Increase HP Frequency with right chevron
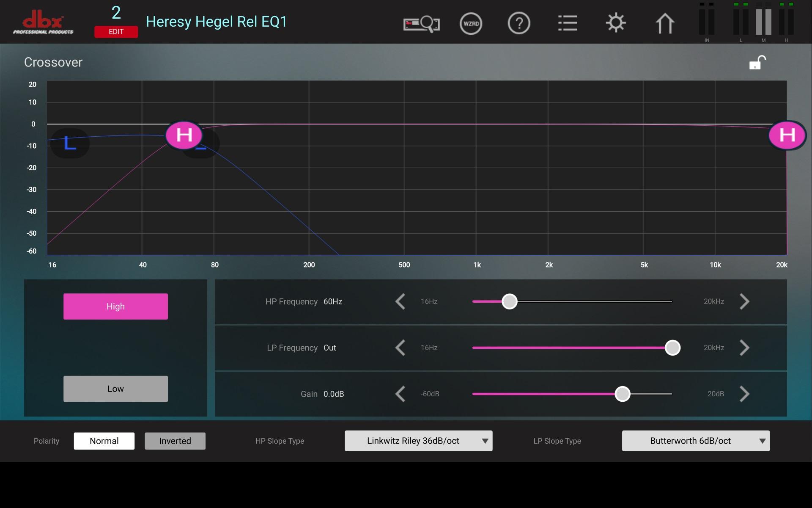This screenshot has width=812, height=508. (744, 301)
